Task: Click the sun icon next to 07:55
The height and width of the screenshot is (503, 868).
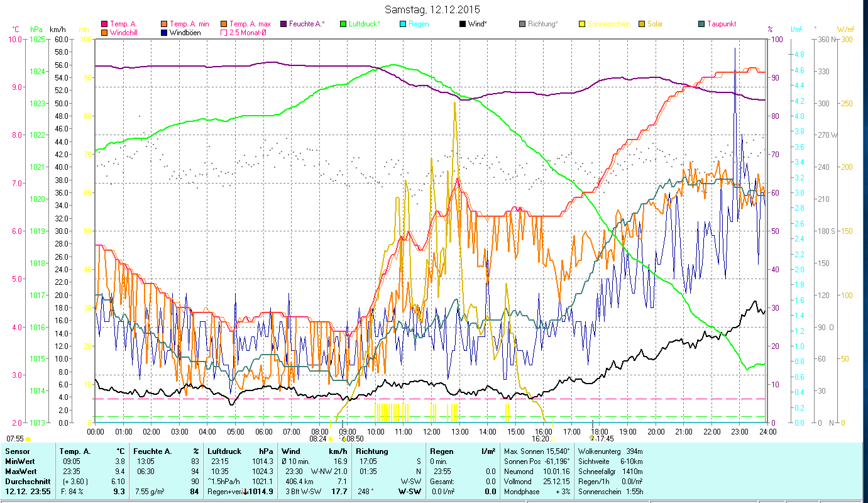Action: point(28,439)
